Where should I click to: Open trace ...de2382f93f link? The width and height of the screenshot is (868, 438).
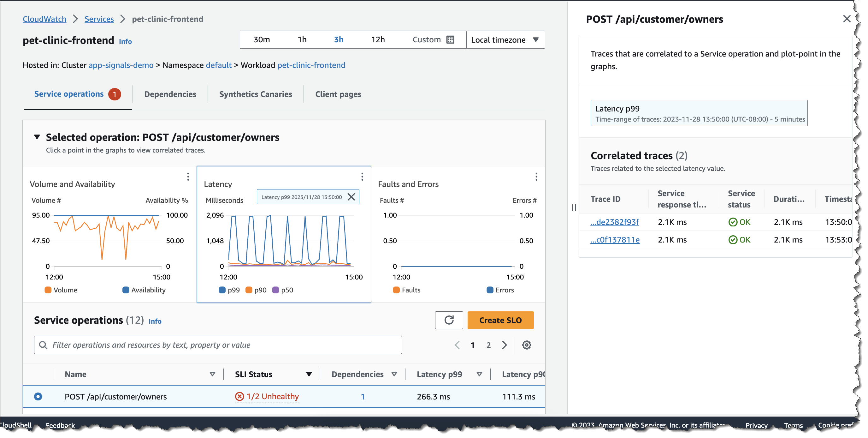(x=615, y=222)
